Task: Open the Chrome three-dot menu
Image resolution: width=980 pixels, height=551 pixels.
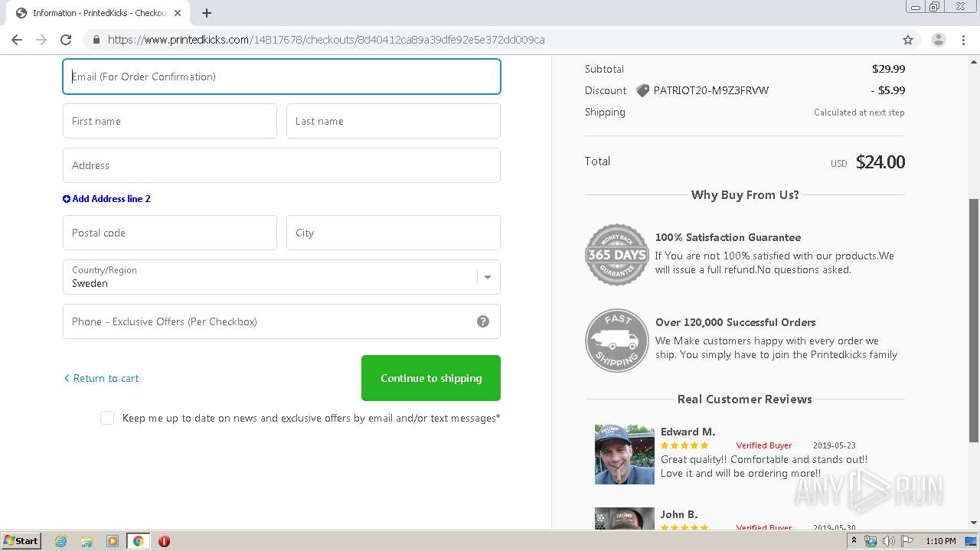Action: (x=965, y=40)
